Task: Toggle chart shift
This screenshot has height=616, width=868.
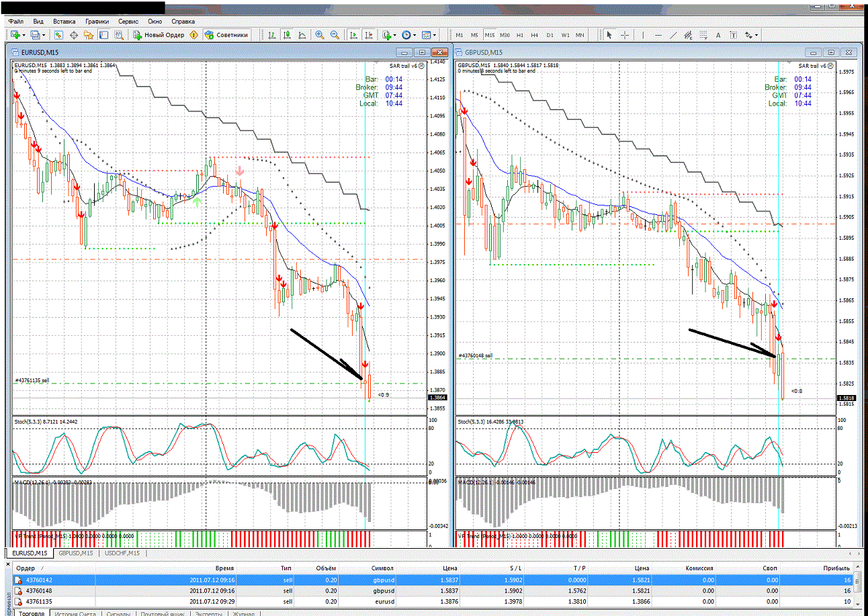Action: (x=369, y=35)
